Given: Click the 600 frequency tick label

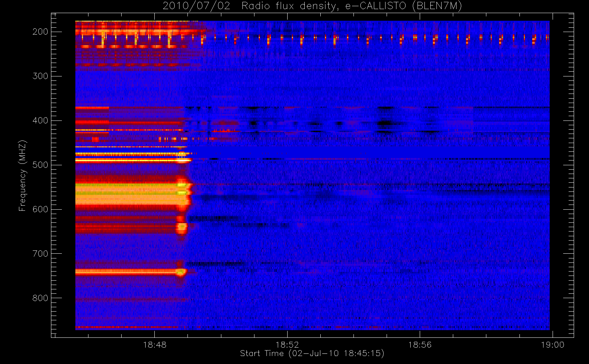Looking at the screenshot, I should click(40, 209).
